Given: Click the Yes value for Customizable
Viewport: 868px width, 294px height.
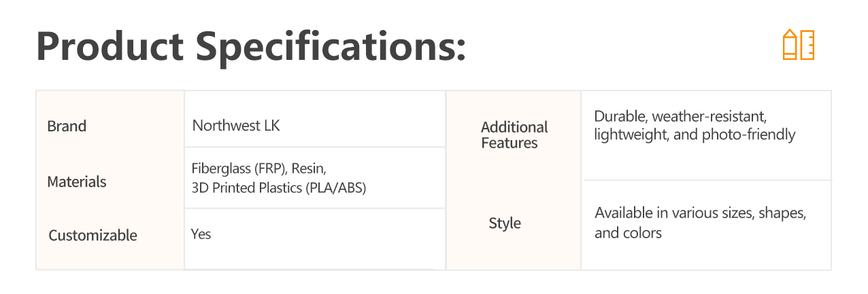Looking at the screenshot, I should [x=201, y=234].
